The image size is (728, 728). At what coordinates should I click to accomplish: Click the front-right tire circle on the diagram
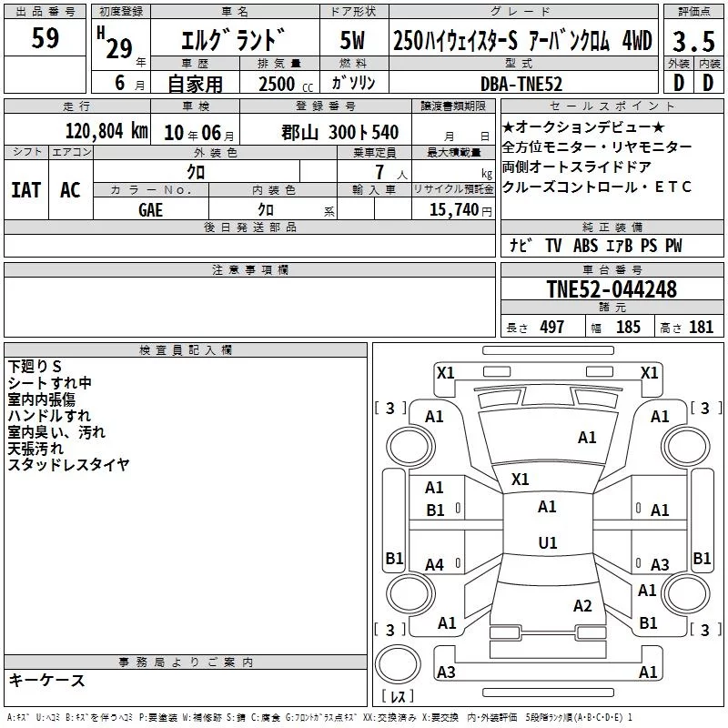686,447
